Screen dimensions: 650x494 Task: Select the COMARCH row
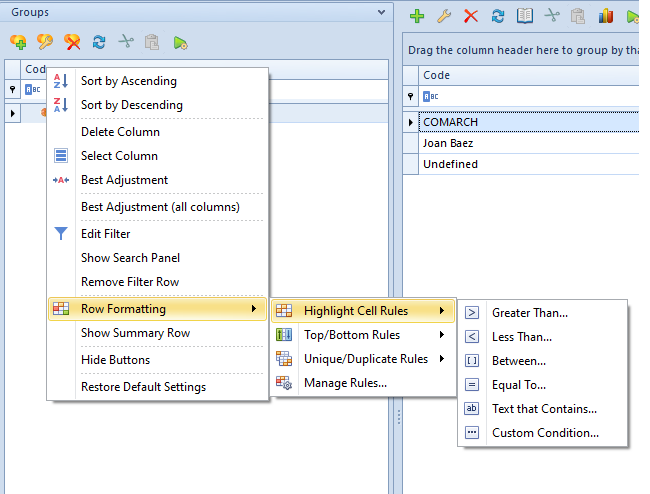point(529,122)
